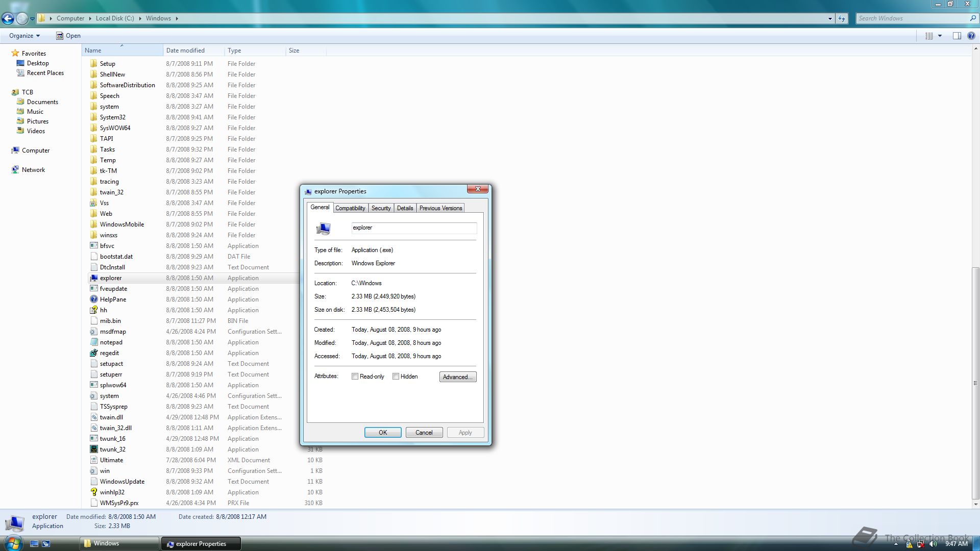Click the file name field containing explorer
Screen dimensions: 980x551
(x=414, y=228)
